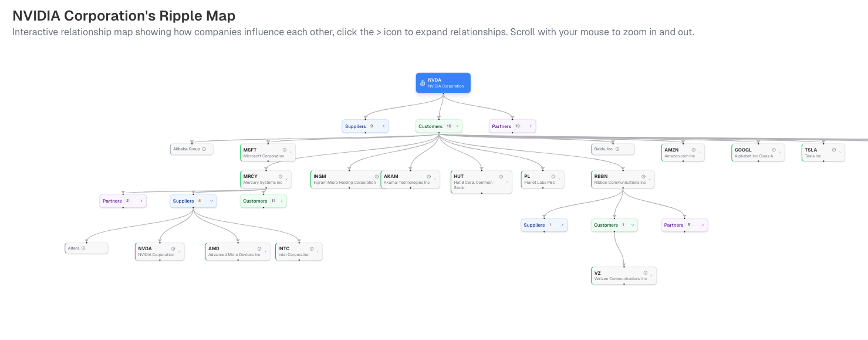Show info for Amazon.com Inc node

(693, 150)
